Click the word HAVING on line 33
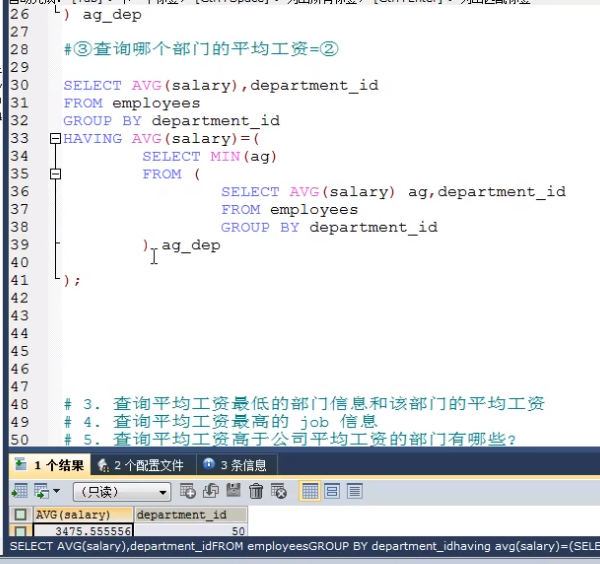Image resolution: width=600 pixels, height=564 pixels. (x=93, y=139)
